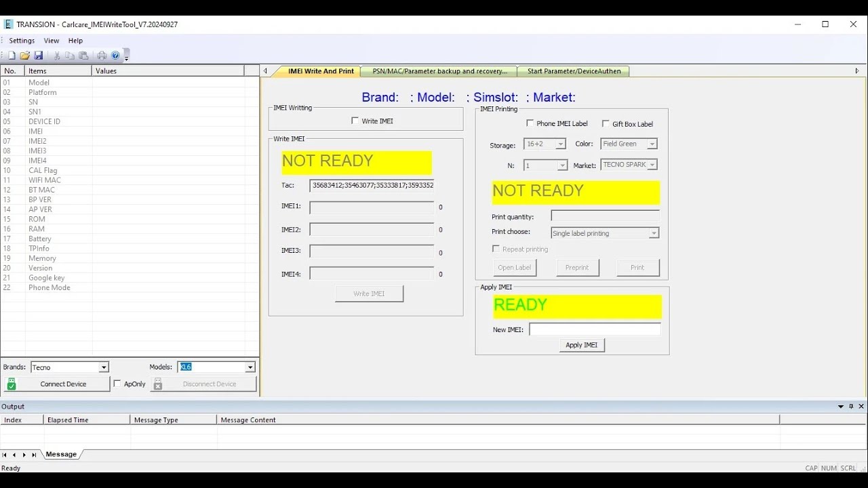The height and width of the screenshot is (488, 868).
Task: Click the Save floppy disk icon
Action: pos(39,56)
